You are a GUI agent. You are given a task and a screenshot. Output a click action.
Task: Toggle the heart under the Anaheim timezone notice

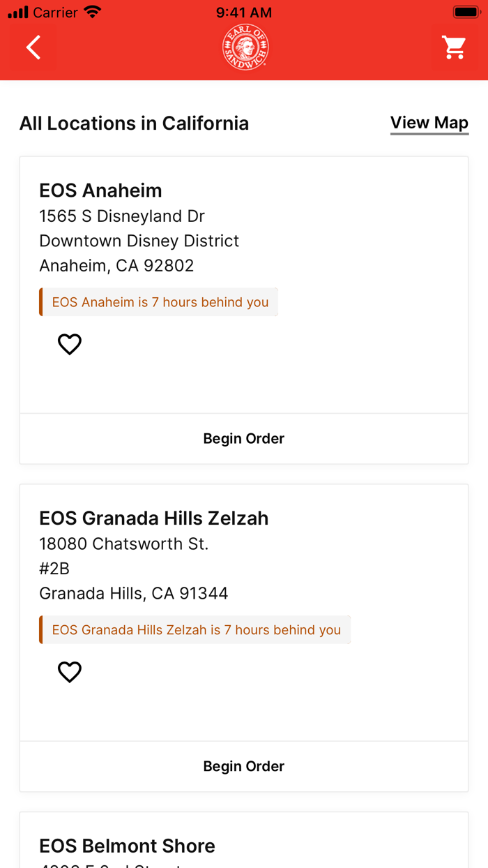(x=69, y=343)
